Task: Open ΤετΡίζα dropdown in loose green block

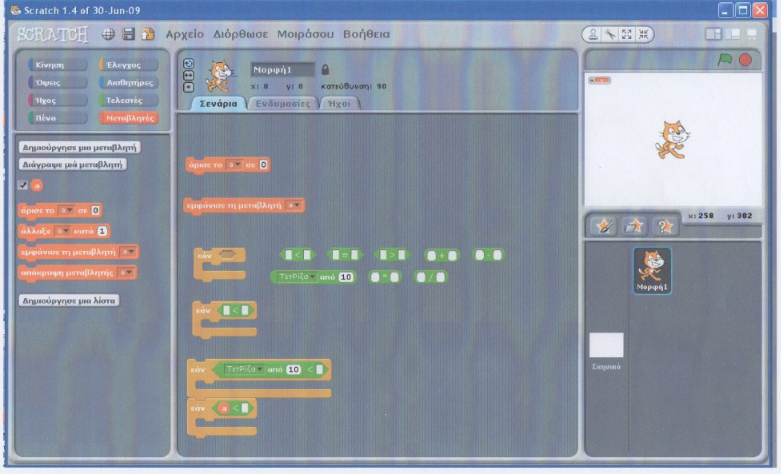Action: pyautogui.click(x=295, y=277)
